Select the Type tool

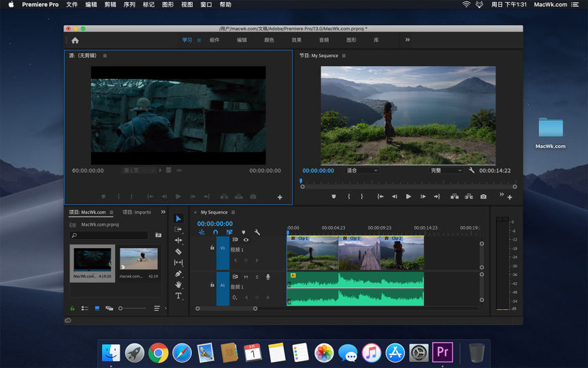(178, 296)
